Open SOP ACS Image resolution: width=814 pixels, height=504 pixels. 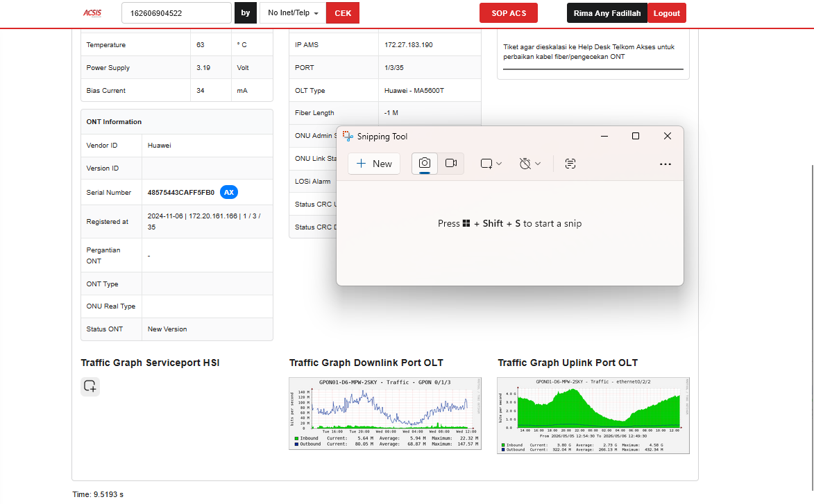coord(509,13)
